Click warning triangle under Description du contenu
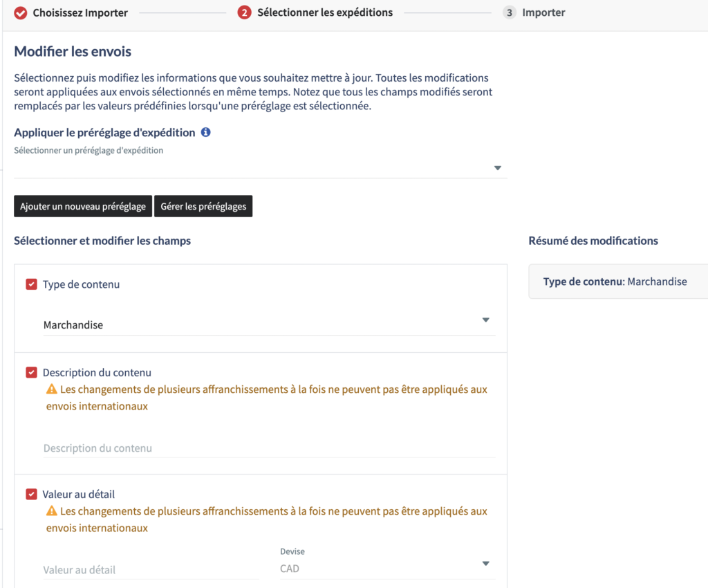Screen dimensions: 708x588 52,389
